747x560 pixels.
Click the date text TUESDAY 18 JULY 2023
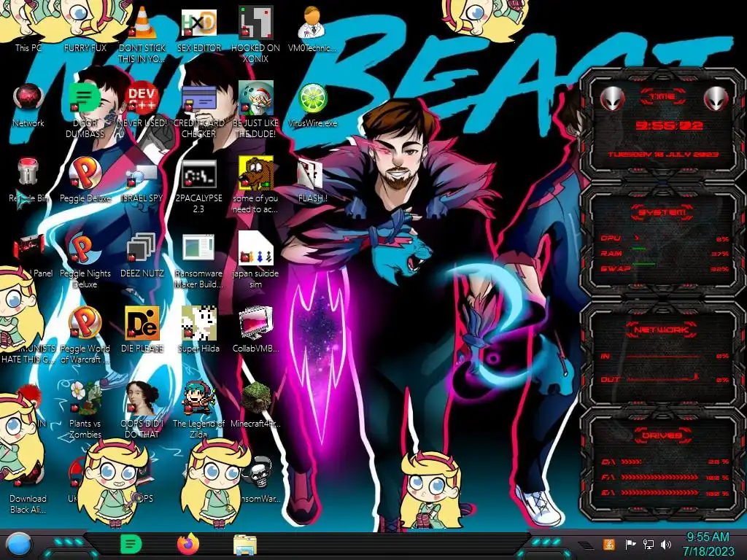(662, 155)
